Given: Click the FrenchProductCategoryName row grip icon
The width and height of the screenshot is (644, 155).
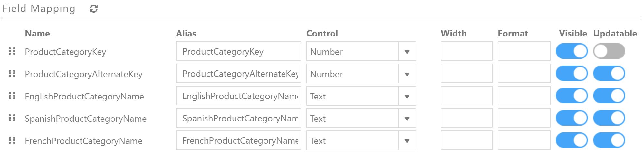Looking at the screenshot, I should (x=12, y=140).
